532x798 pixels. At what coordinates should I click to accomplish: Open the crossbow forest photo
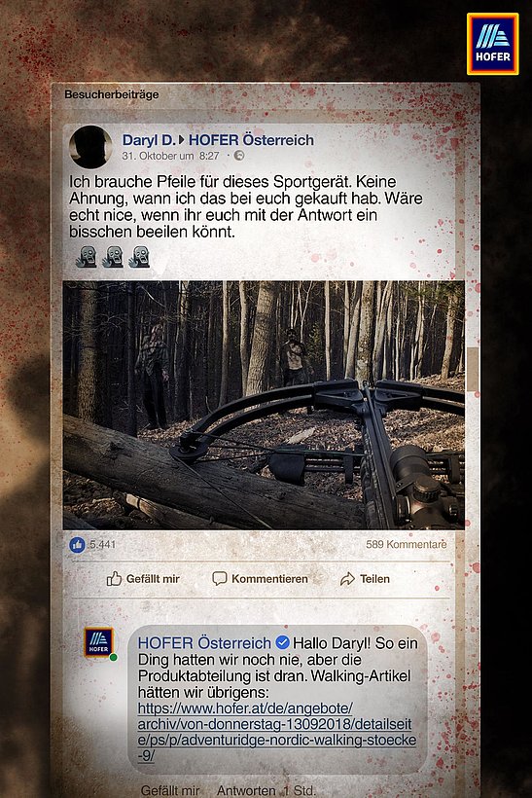[x=264, y=405]
